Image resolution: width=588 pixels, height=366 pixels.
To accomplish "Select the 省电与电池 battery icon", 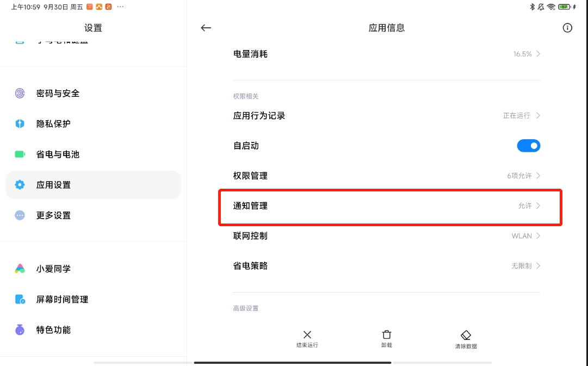I will [20, 154].
